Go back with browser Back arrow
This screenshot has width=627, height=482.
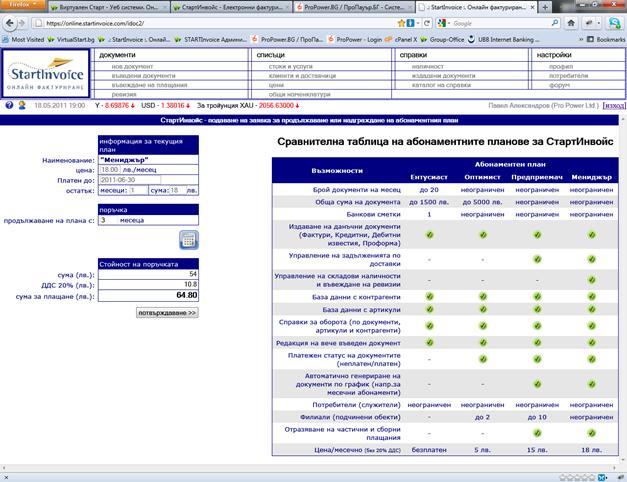pyautogui.click(x=9, y=23)
